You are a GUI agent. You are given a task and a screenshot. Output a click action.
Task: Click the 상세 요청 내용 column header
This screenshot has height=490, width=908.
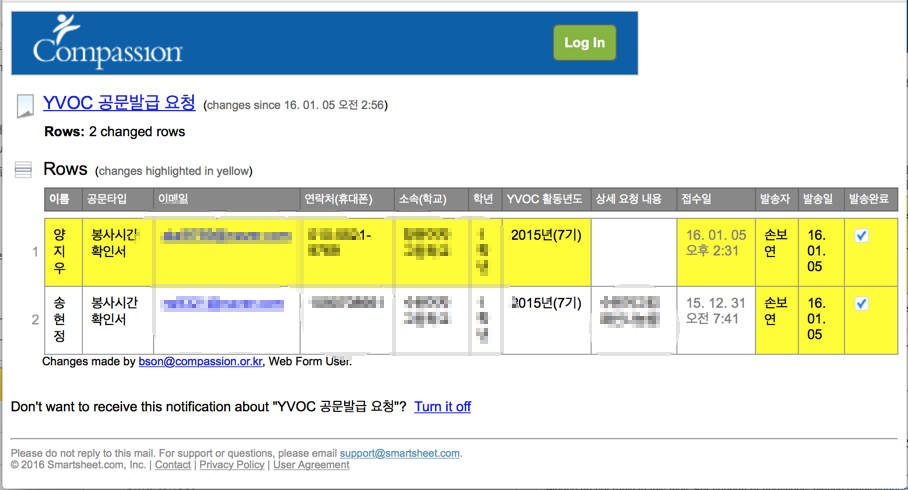634,199
